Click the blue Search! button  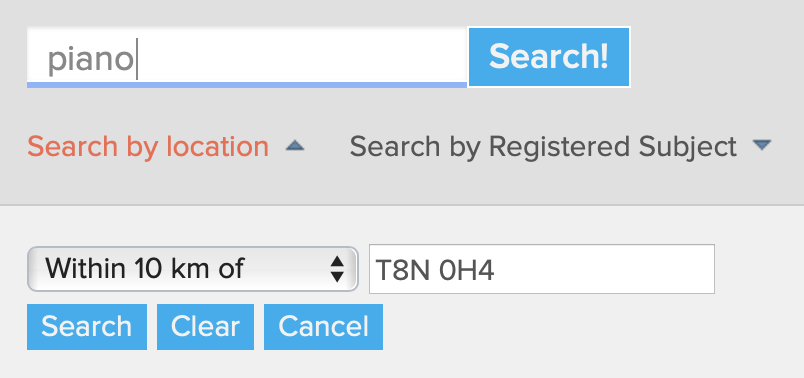(549, 57)
